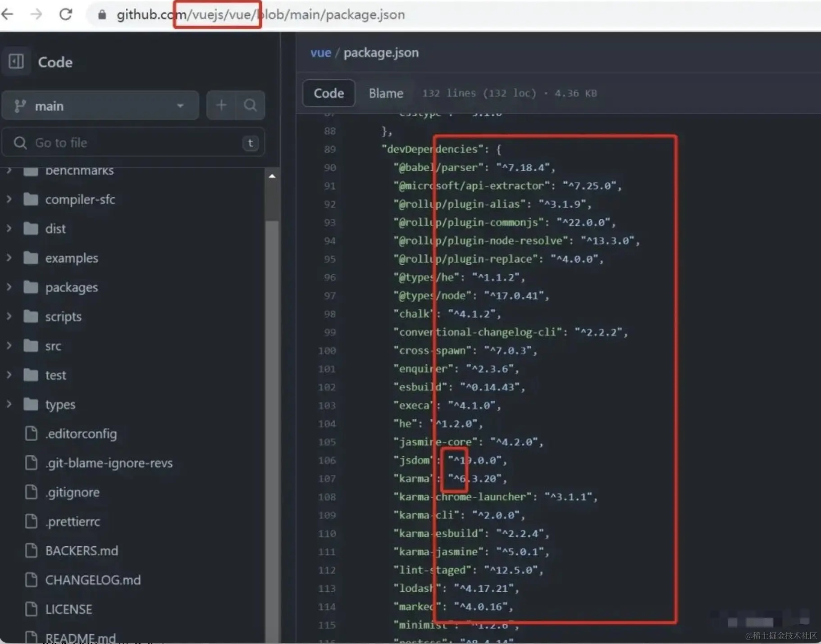Click the "marked" dependency line
Viewport: 821px width, 644px height.
point(453,607)
